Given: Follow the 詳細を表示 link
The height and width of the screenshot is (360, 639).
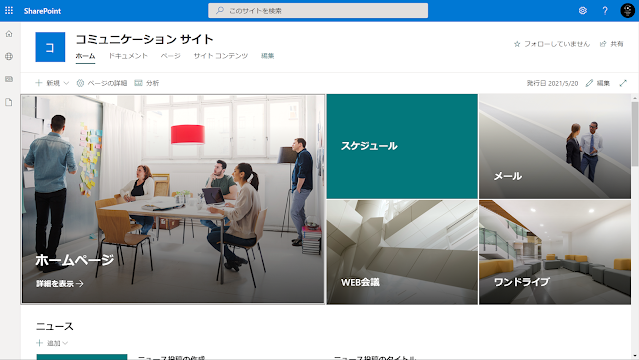Looking at the screenshot, I should (59, 283).
